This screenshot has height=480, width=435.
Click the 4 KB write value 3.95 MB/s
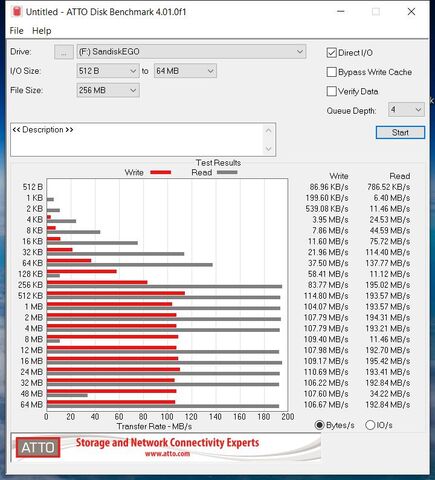pos(330,220)
